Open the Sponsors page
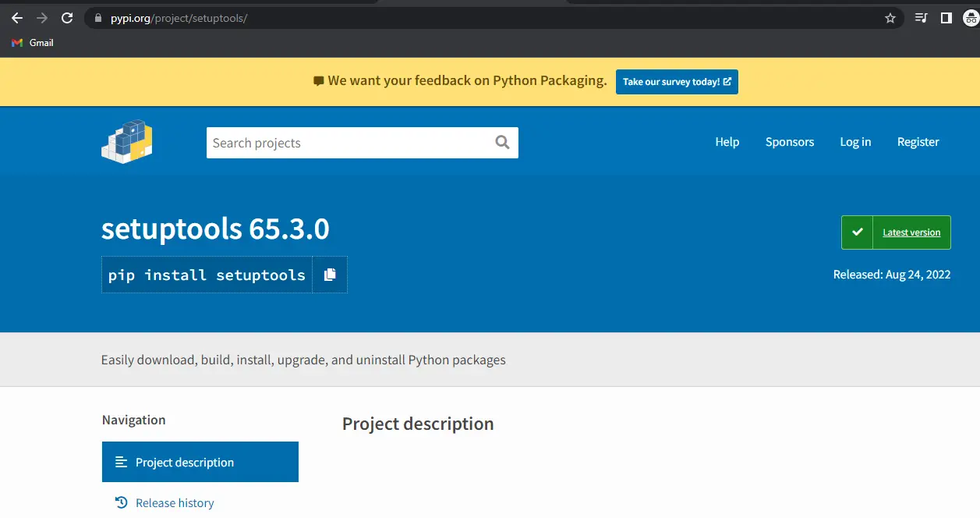Viewport: 980px width, 518px height. tap(790, 142)
